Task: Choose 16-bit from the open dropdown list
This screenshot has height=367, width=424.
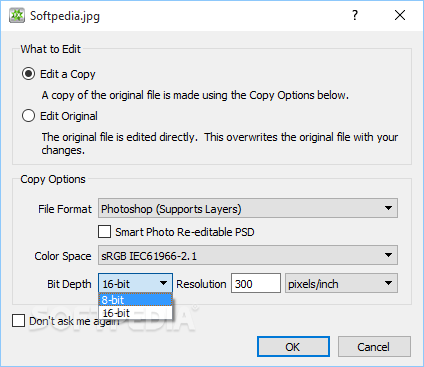Action: pos(135,313)
